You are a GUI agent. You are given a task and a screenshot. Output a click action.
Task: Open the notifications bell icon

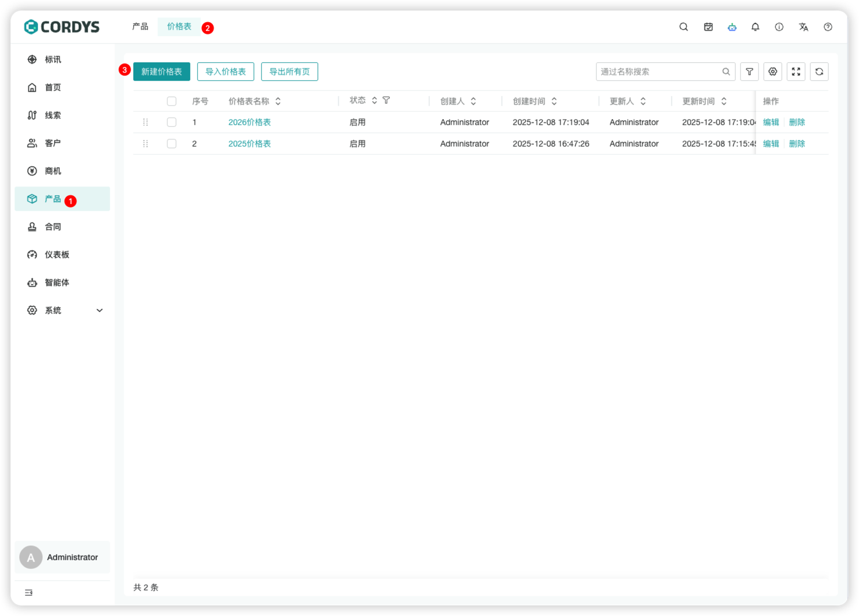(755, 27)
